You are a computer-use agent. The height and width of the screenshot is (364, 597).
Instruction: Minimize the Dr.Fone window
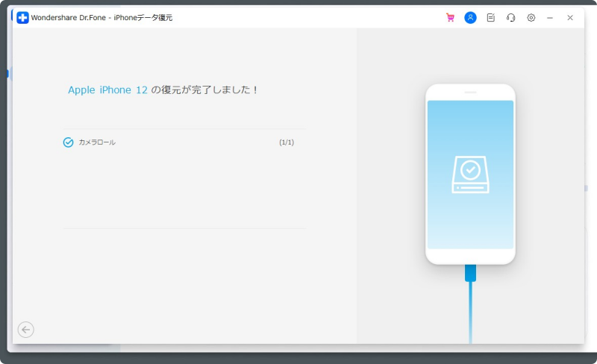(550, 18)
